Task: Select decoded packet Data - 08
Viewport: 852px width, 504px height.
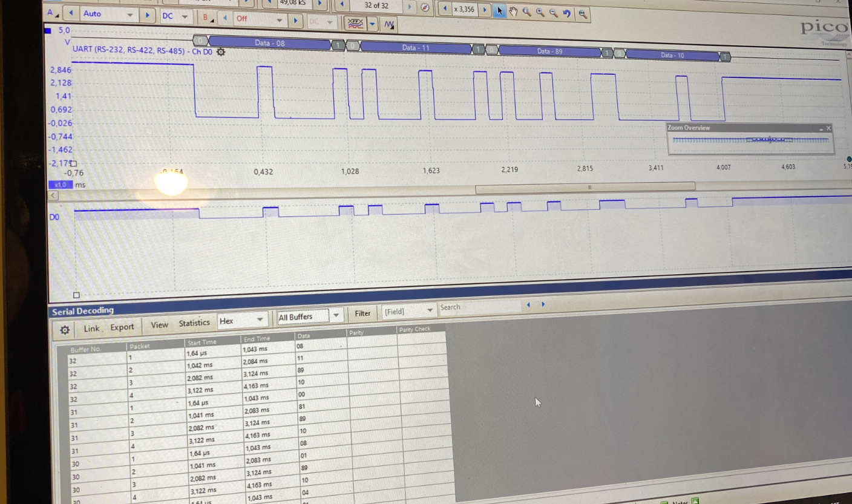Action: 270,44
